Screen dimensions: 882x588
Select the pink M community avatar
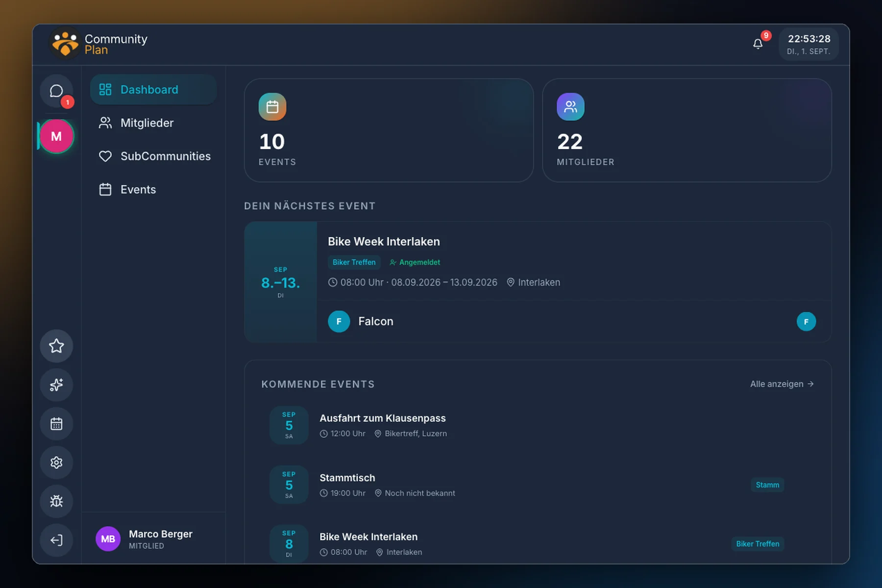tap(56, 136)
